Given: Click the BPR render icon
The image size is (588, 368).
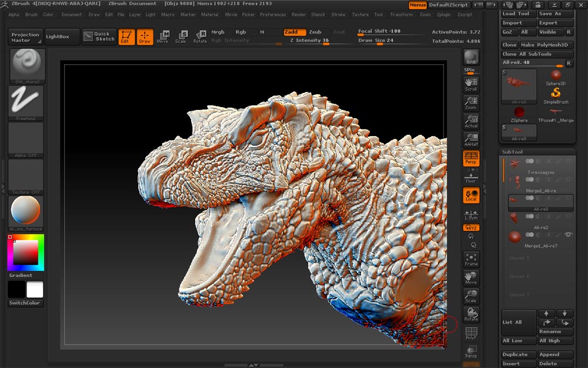Looking at the screenshot, I should pyautogui.click(x=471, y=57).
